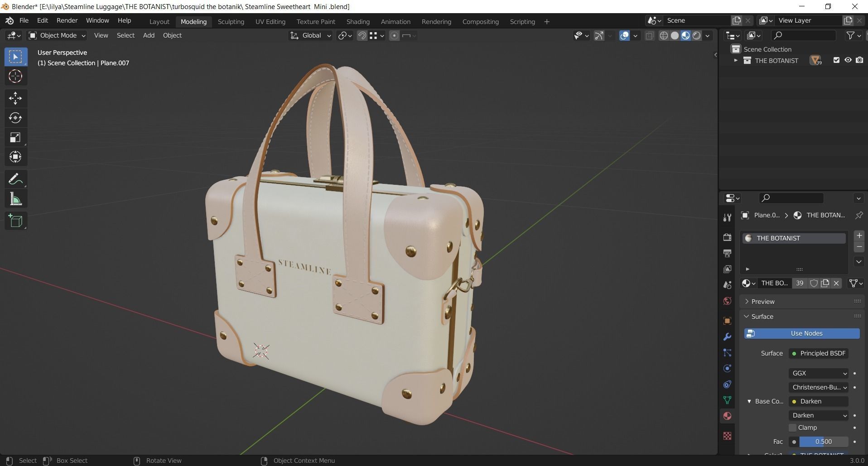Enable the Clamp checkbox

click(x=792, y=428)
